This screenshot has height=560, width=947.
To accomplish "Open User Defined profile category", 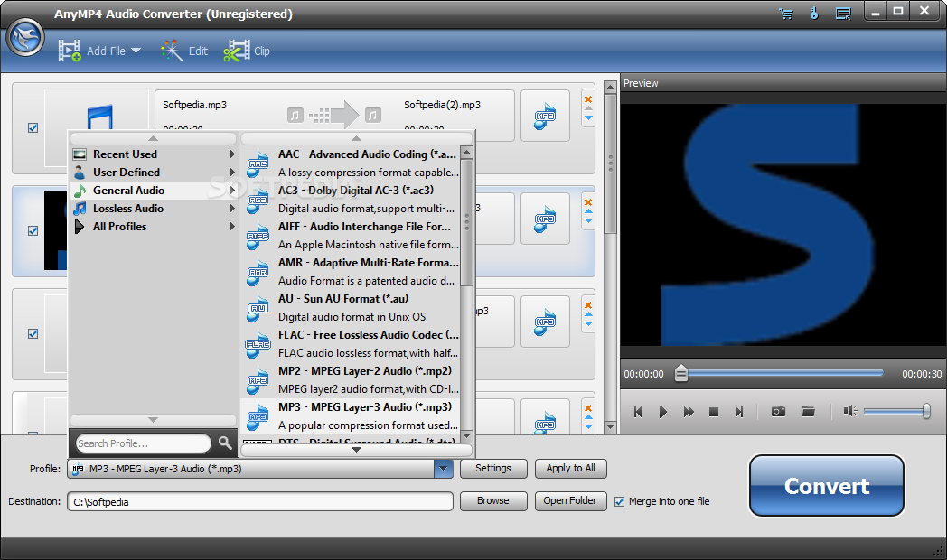I will click(x=154, y=173).
